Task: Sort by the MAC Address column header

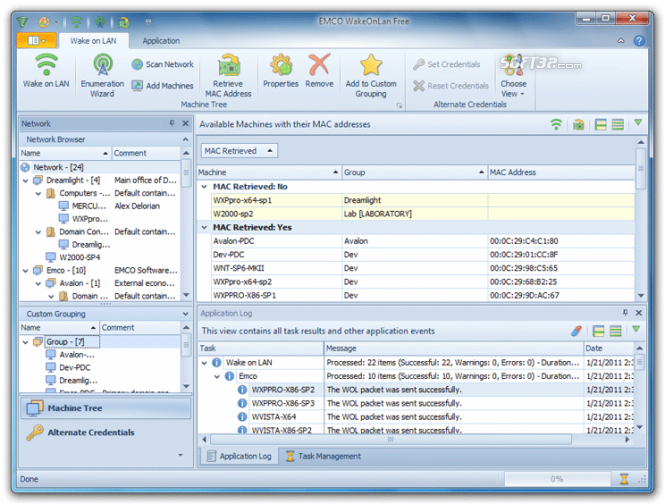Action: pos(561,172)
